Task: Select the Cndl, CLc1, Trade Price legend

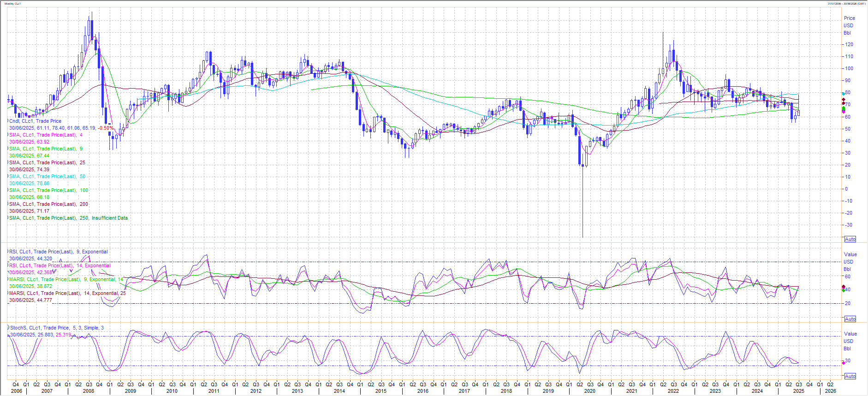Action: point(35,121)
